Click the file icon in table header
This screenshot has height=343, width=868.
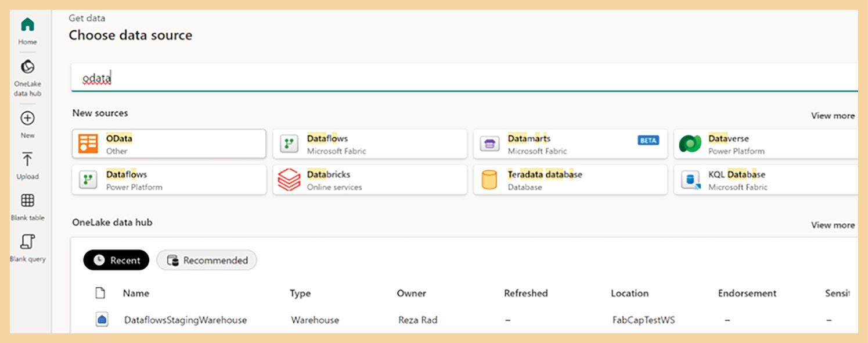100,293
